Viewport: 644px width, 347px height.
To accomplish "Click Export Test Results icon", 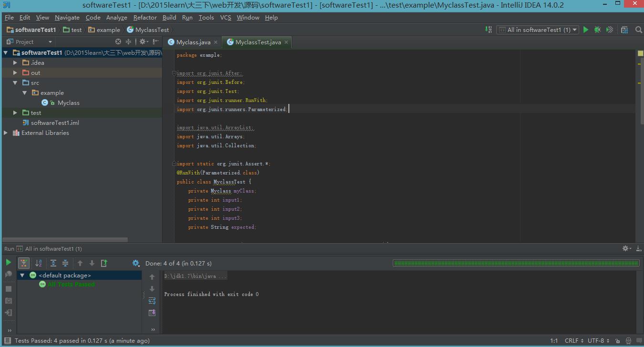I will point(104,263).
